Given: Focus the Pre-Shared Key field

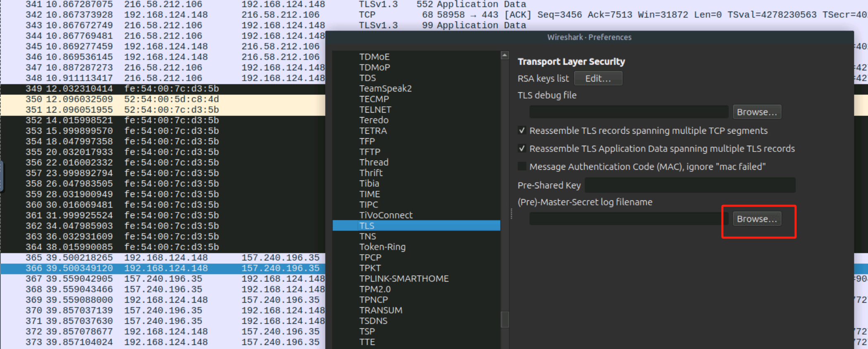Looking at the screenshot, I should point(690,185).
